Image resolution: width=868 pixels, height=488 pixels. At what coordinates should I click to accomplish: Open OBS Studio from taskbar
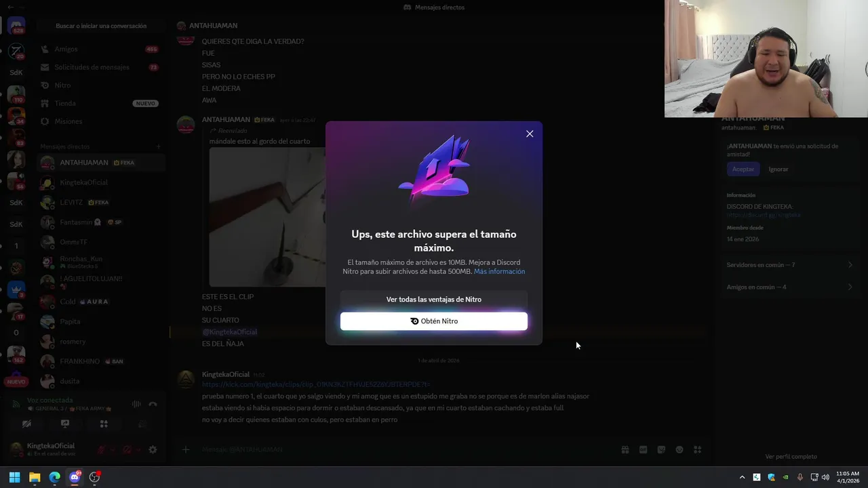point(94,477)
